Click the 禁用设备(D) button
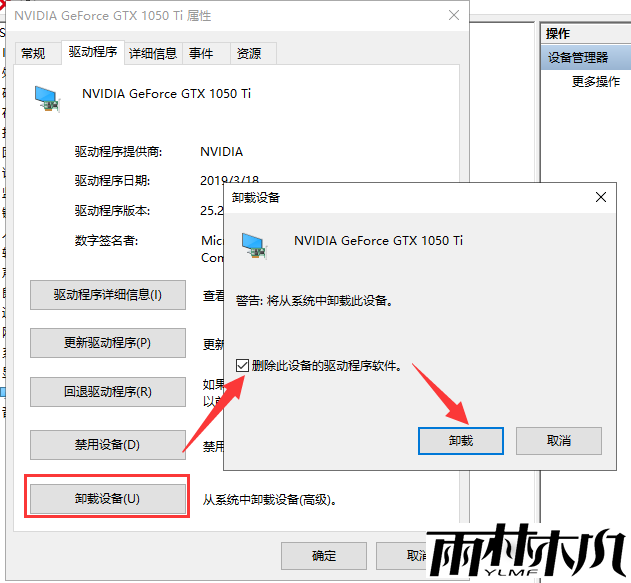The height and width of the screenshot is (583, 631). pos(108,445)
